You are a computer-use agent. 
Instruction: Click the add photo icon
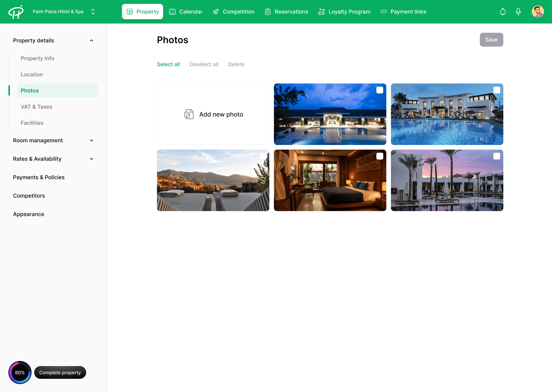[189, 114]
